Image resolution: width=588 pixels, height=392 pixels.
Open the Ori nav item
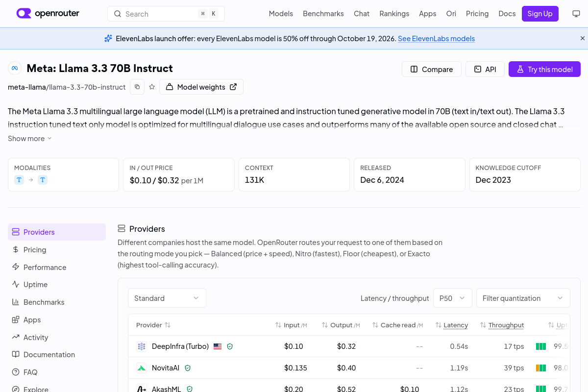coord(451,14)
